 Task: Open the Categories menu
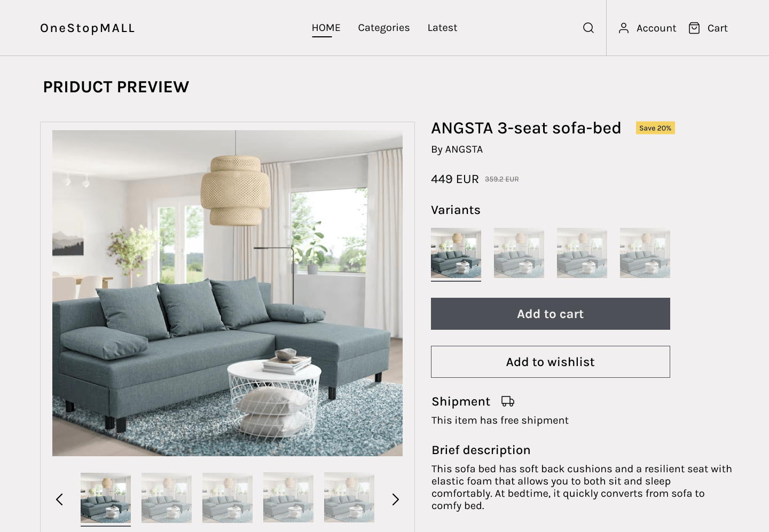click(384, 28)
